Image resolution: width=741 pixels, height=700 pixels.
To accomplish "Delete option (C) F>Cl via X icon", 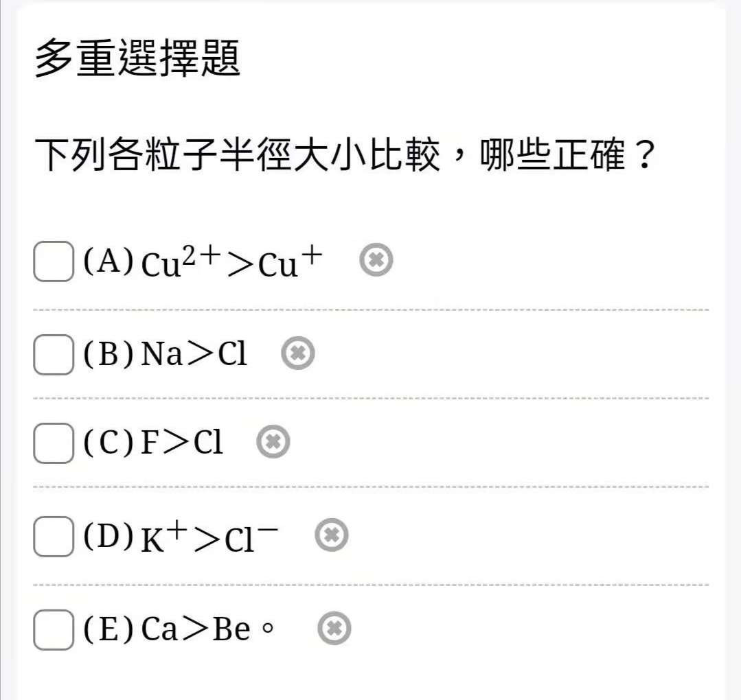I will (x=273, y=442).
